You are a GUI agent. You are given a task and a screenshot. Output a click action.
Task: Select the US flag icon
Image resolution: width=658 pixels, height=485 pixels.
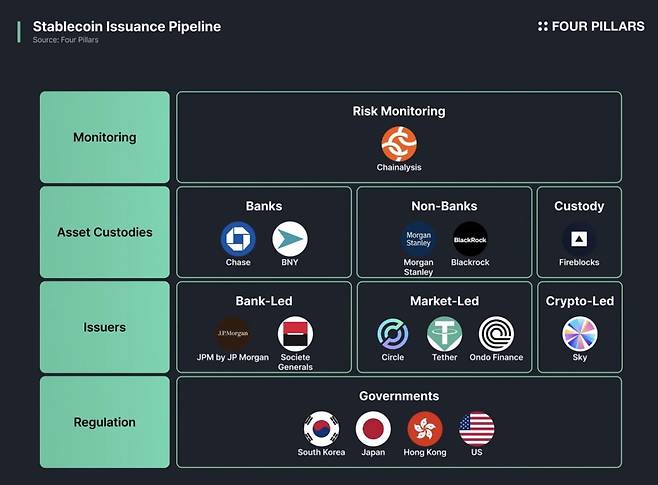[476, 429]
